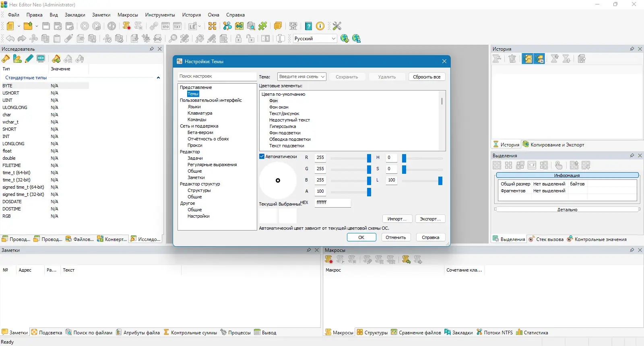Start macro recording via the red-dot scroll icon
644x346 pixels.
coord(126,26)
